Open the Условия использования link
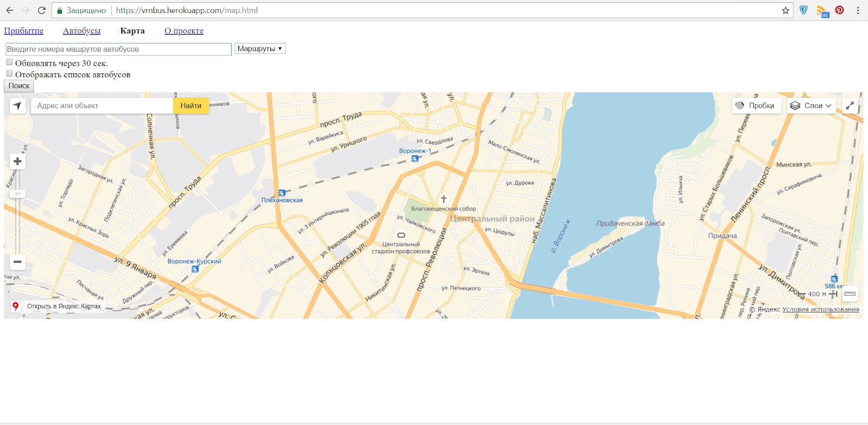Viewport: 868px width, 425px height. point(821,309)
